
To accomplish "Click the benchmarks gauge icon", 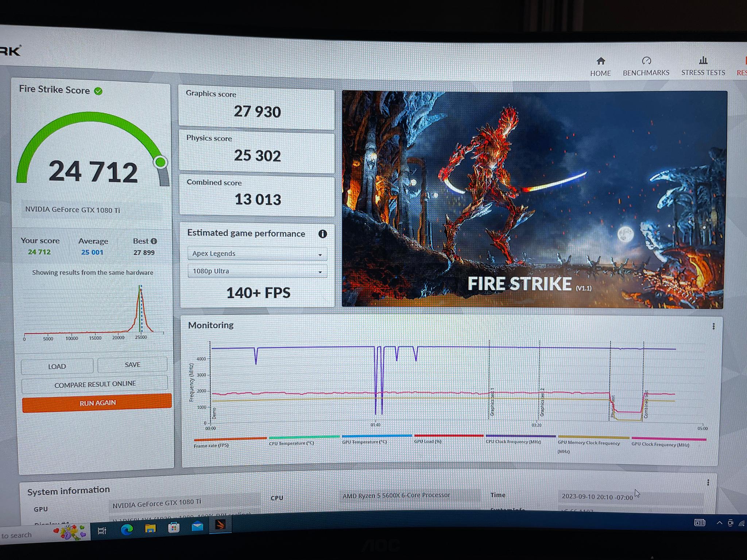I will pyautogui.click(x=646, y=61).
